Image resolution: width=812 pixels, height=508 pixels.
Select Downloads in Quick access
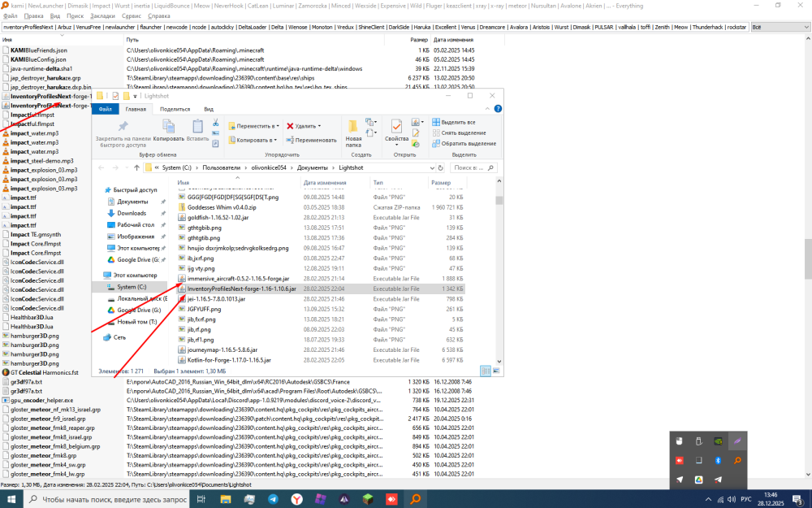(132, 213)
